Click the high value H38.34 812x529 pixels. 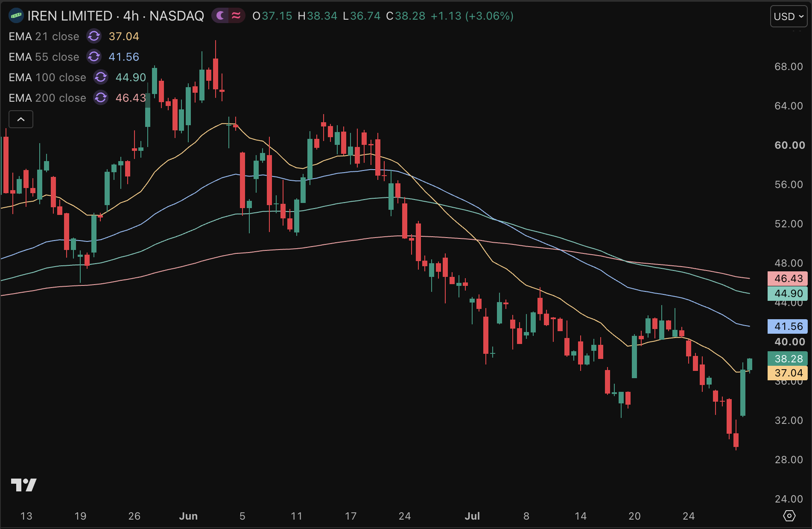click(318, 16)
